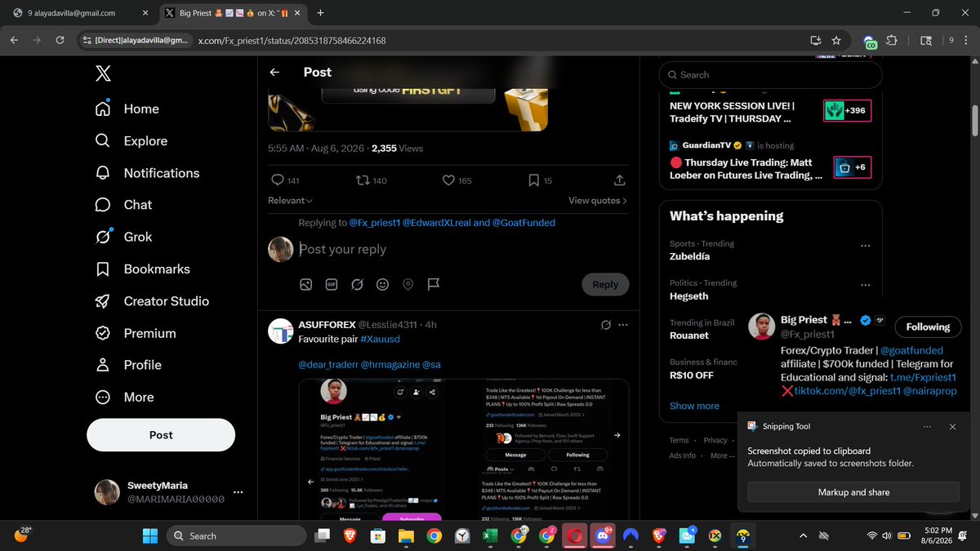Go to Home in the sidebar
This screenshot has height=551, width=980.
[127, 109]
